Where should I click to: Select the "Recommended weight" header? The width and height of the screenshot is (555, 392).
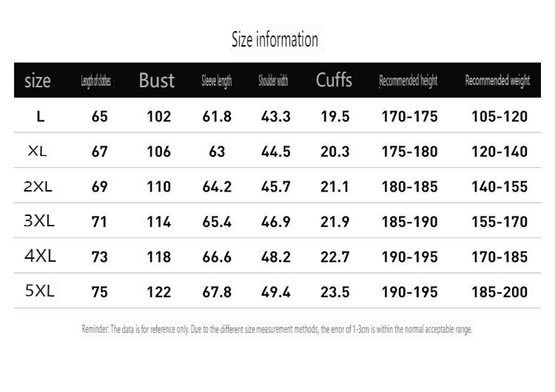[x=497, y=81]
